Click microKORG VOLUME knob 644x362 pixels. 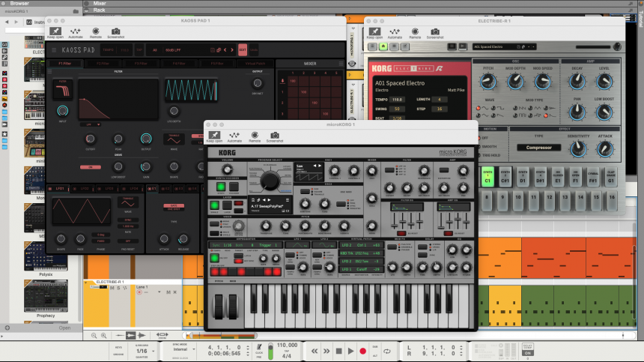tap(227, 169)
